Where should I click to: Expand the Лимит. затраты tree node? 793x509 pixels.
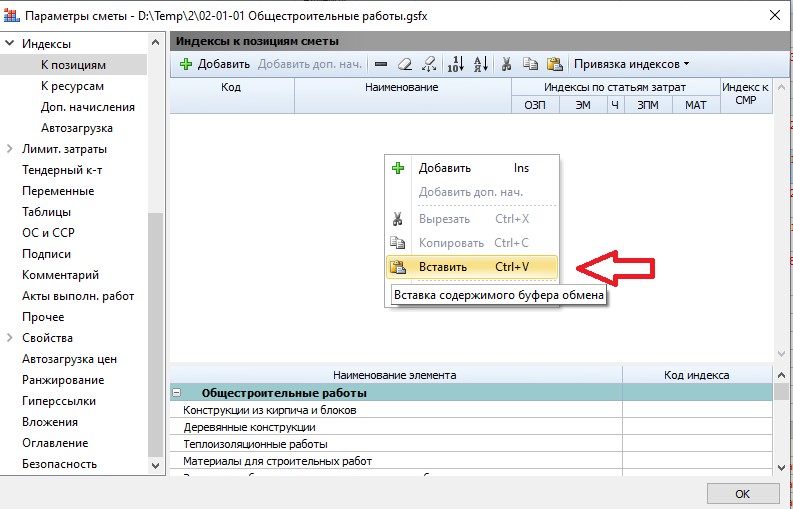11,149
